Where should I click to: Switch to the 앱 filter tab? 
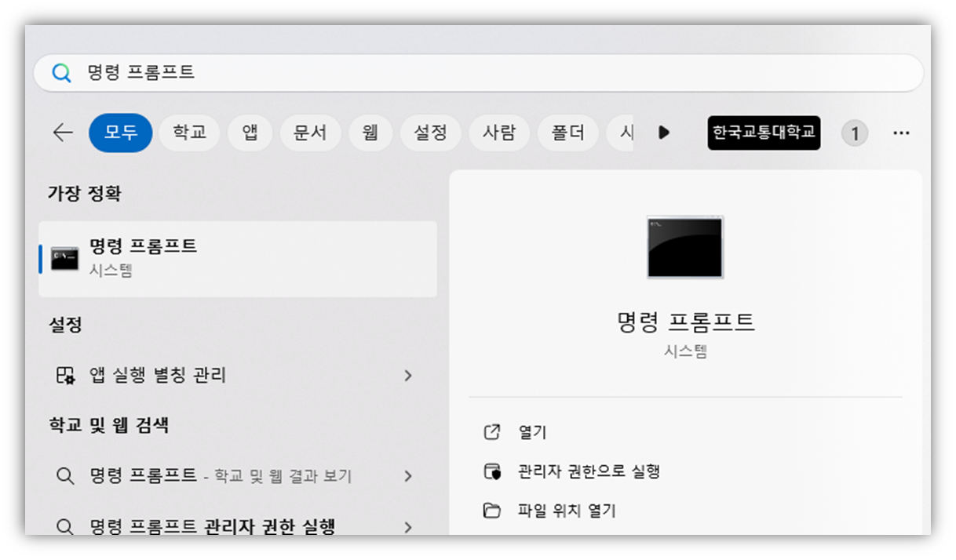click(250, 133)
